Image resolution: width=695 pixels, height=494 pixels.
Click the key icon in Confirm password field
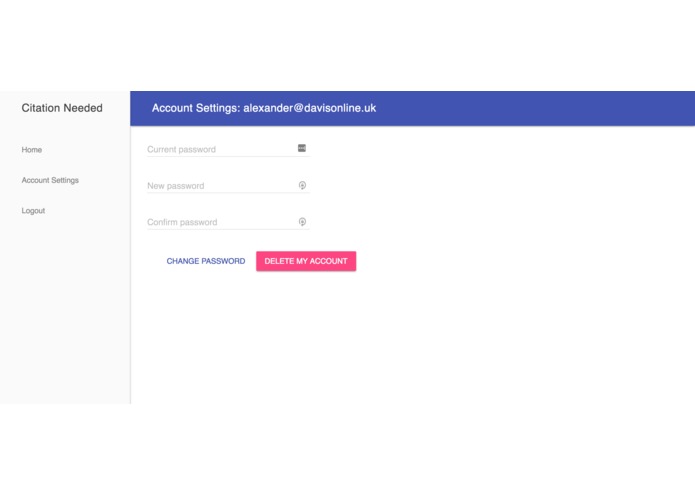coord(302,222)
